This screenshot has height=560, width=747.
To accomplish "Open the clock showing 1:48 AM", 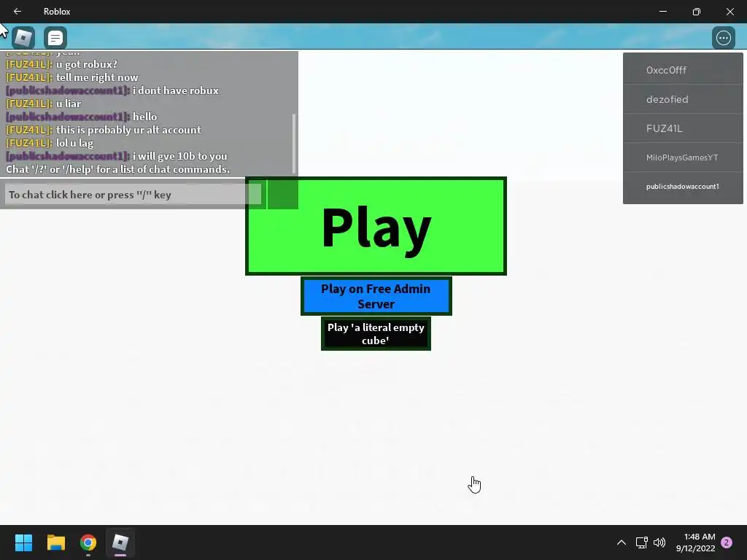I will point(695,542).
